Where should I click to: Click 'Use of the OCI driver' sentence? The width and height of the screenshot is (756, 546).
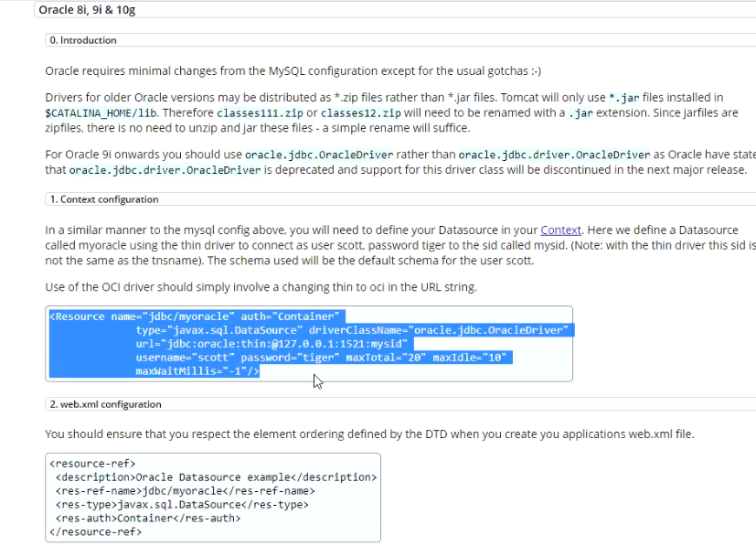tap(261, 287)
